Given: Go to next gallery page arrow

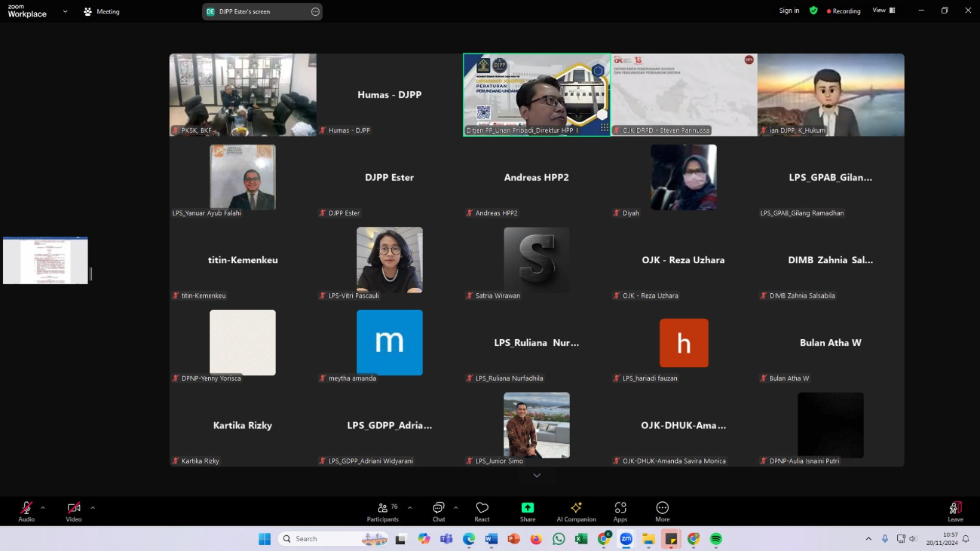Looking at the screenshot, I should [x=536, y=475].
